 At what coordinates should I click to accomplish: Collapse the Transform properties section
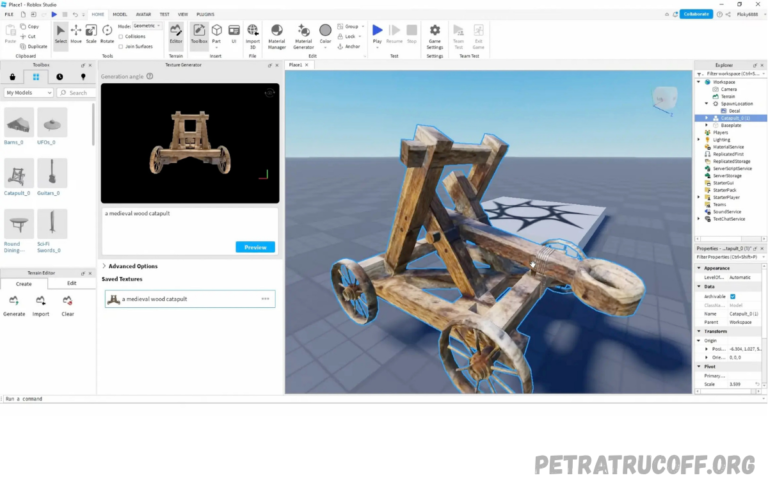(x=699, y=331)
